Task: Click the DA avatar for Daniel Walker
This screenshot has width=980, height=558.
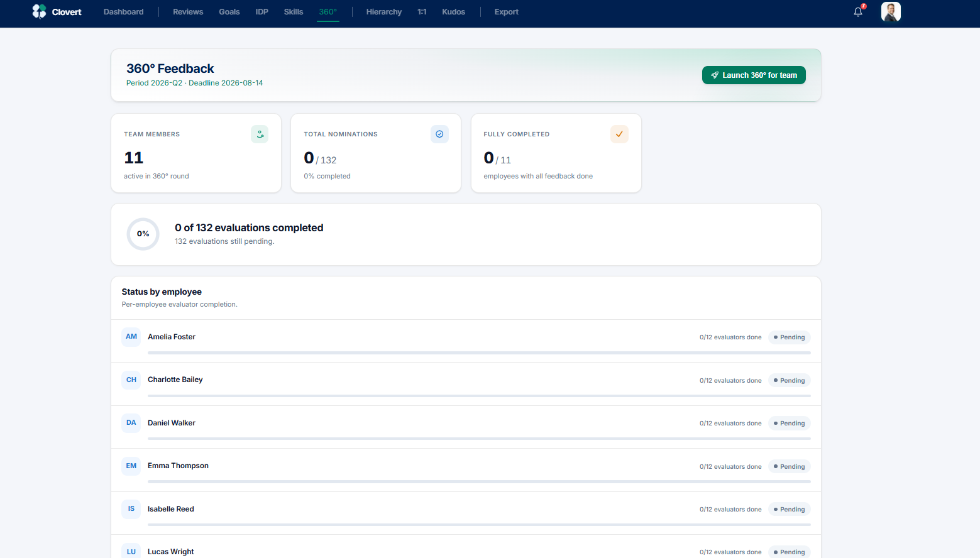Action: tap(131, 423)
